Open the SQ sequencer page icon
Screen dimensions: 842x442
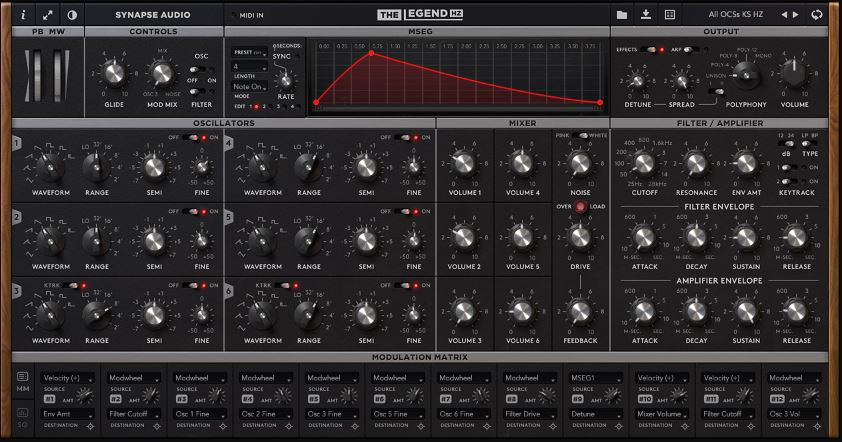click(23, 413)
